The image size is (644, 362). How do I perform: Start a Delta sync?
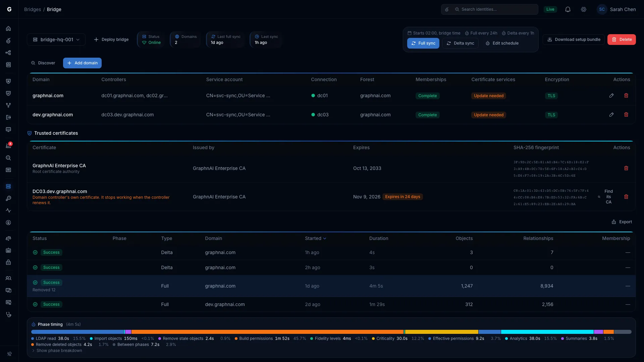point(460,43)
